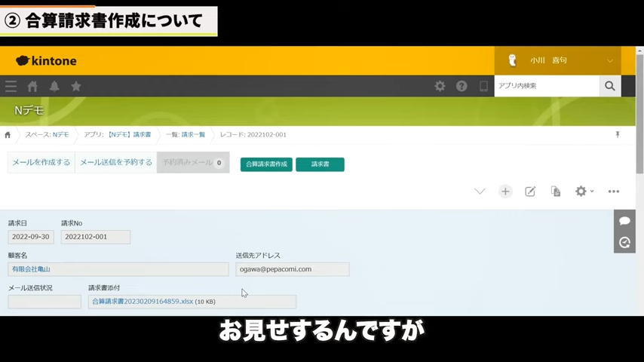Click the ogawa@pepacomi.com address field
Screen dimensions: 644x362
[x=293, y=269]
